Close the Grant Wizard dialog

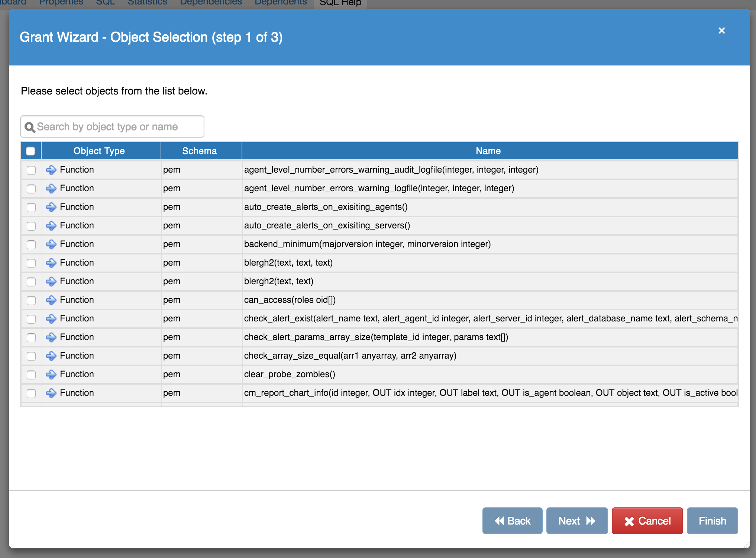click(721, 31)
